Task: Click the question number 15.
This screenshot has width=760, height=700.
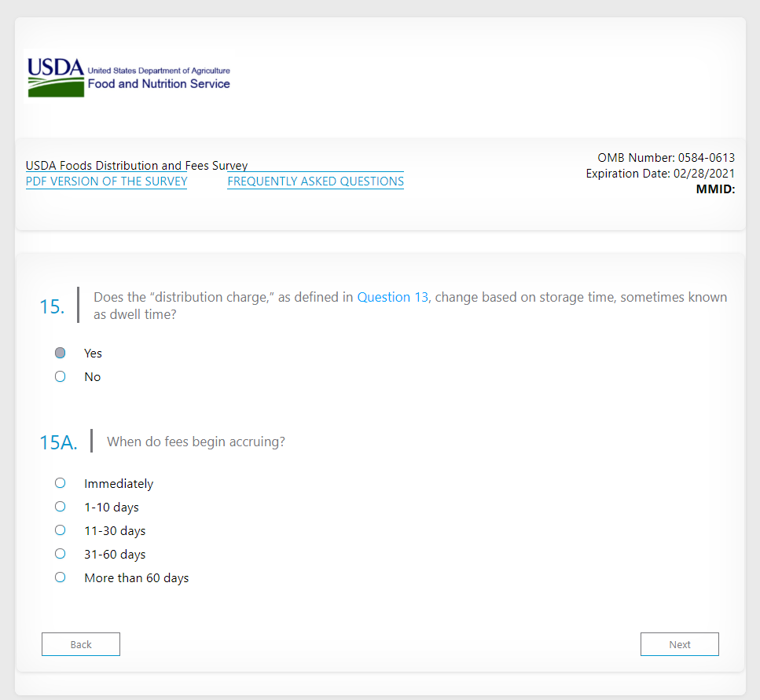Action: pos(52,306)
